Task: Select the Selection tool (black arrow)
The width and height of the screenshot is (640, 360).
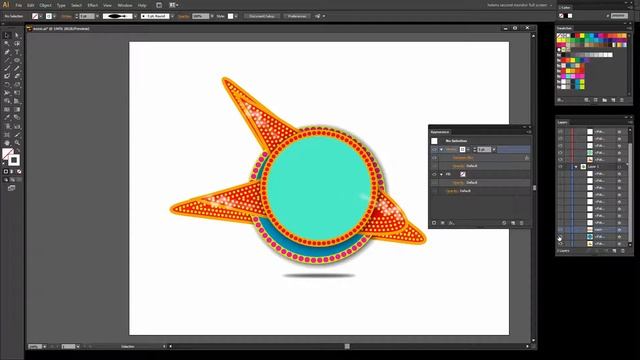Action: 7,36
